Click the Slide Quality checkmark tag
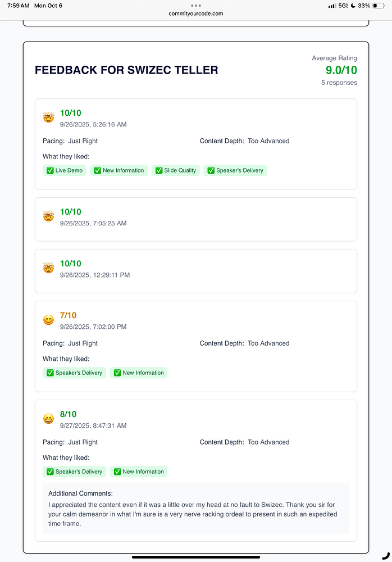 tap(176, 170)
